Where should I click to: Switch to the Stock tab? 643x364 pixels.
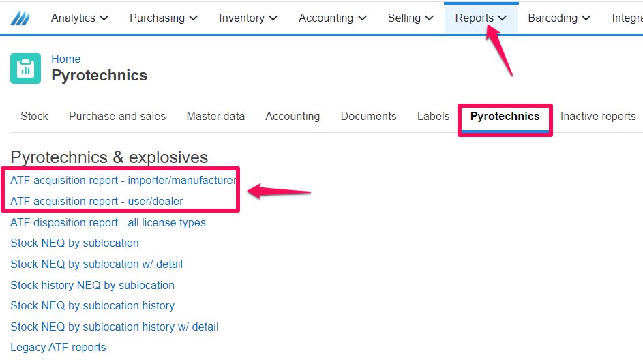(x=35, y=116)
